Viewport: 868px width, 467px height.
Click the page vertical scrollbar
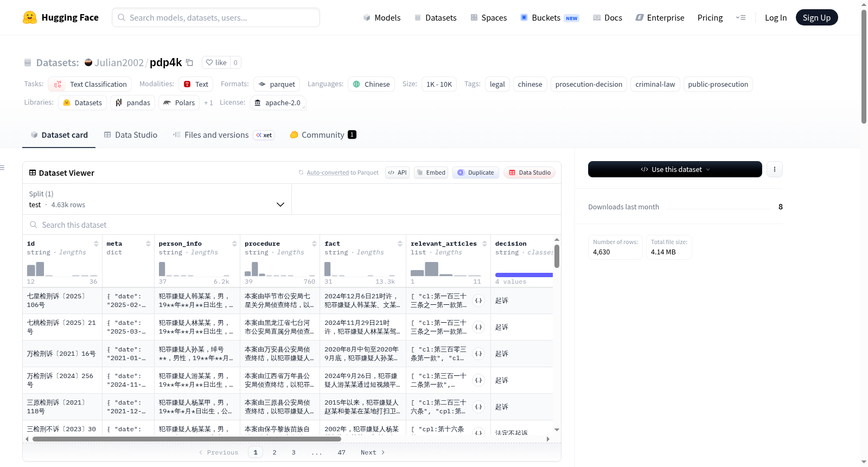click(x=864, y=66)
